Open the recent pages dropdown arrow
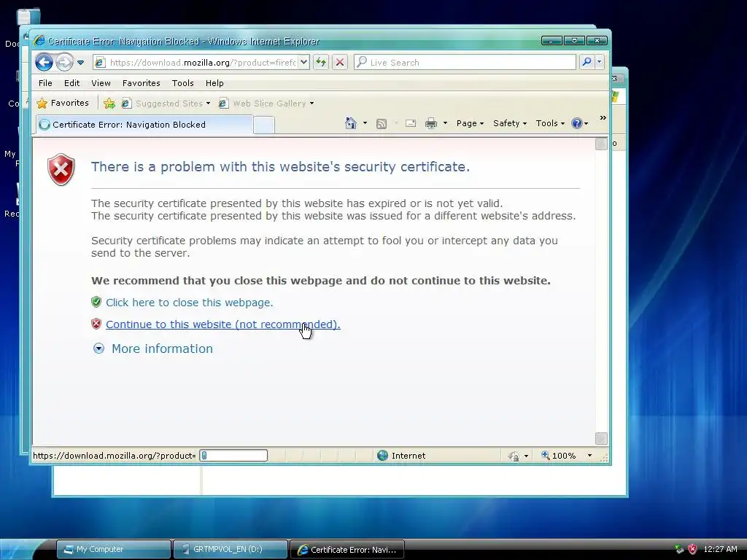747x560 pixels. click(80, 63)
